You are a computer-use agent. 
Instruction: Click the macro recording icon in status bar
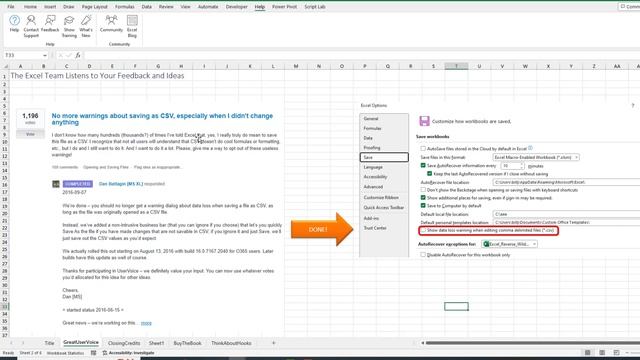93,353
